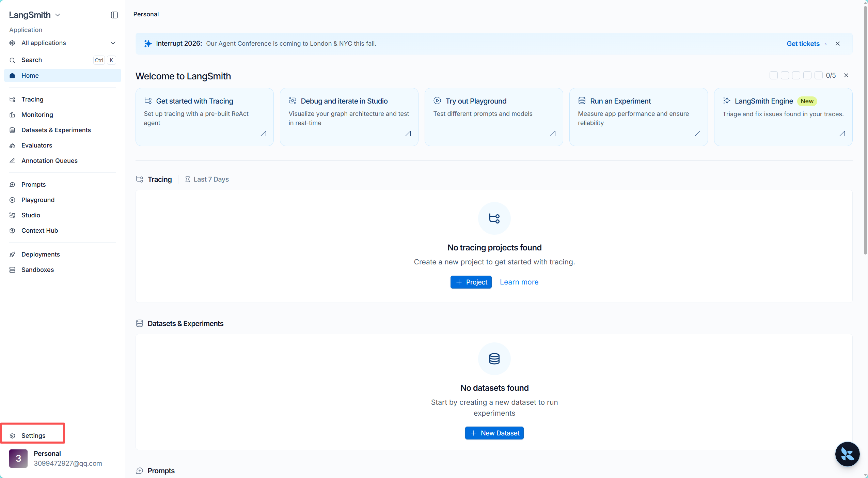The image size is (868, 478).
Task: Open the LangSmith product dropdown
Action: [x=34, y=15]
